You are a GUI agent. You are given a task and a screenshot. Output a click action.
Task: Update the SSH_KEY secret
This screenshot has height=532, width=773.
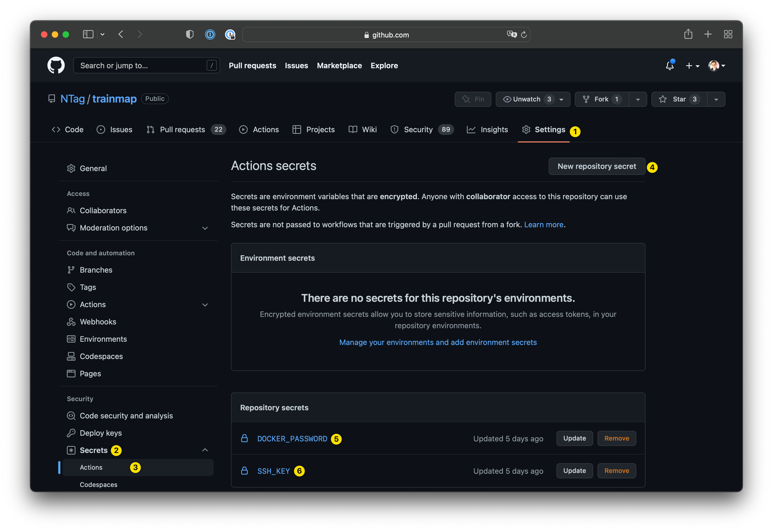pyautogui.click(x=574, y=471)
